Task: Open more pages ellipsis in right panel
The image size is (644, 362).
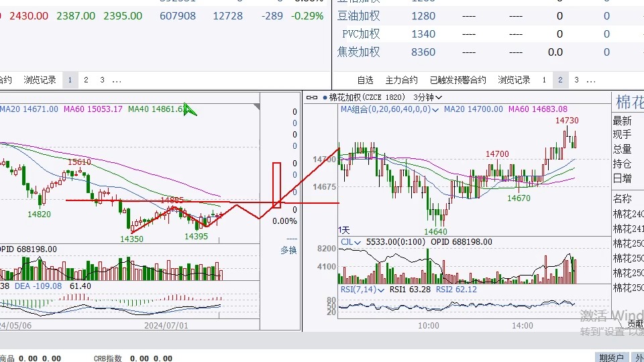Action: 591,80
